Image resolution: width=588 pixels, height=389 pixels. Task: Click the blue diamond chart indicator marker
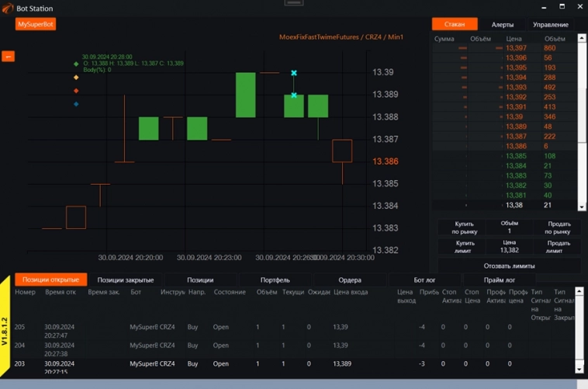[x=76, y=103]
